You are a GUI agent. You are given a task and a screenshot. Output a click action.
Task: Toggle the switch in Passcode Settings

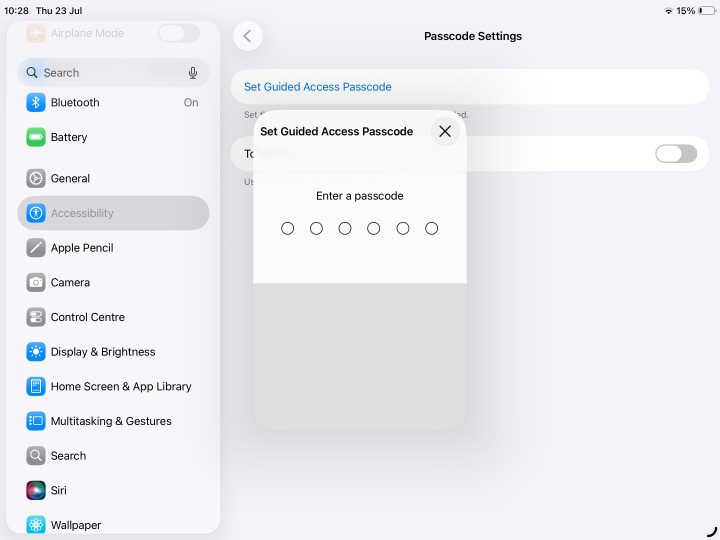676,154
